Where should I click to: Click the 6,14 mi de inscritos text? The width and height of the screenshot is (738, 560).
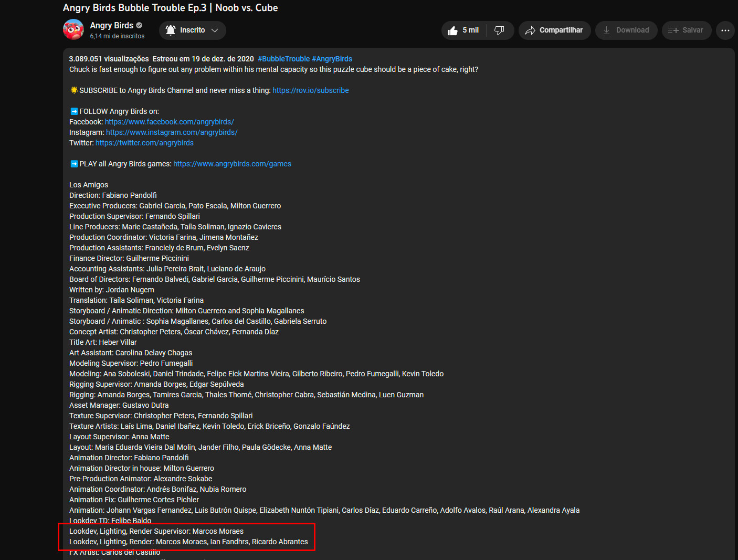click(117, 36)
